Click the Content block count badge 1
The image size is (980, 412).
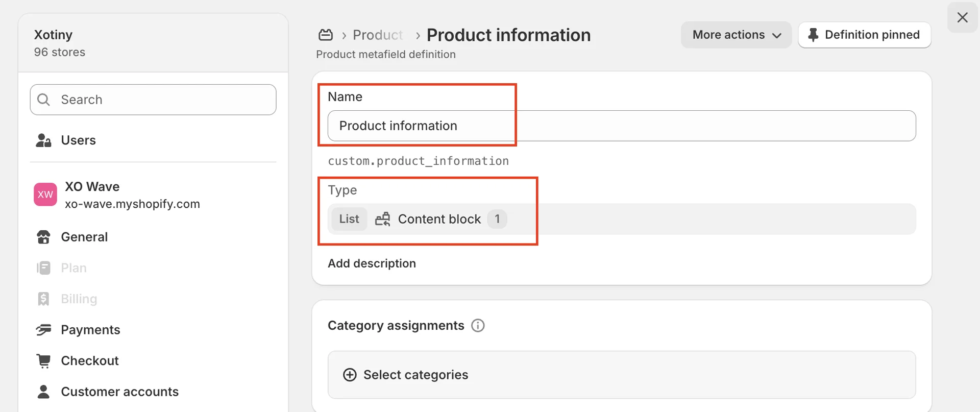(497, 219)
